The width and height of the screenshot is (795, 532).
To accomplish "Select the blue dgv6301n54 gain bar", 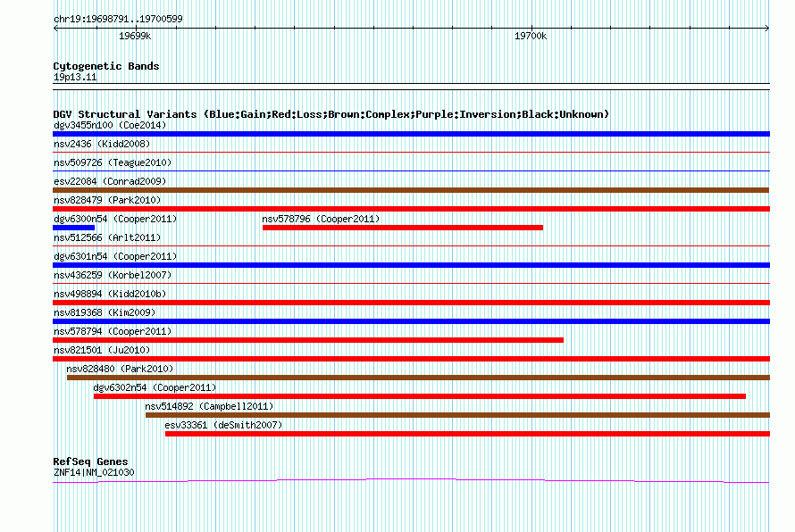I will 411,265.
